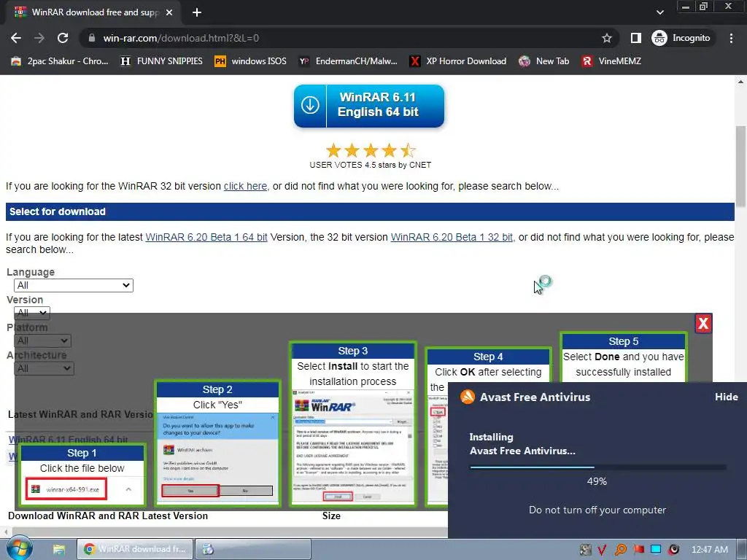
Task: Click the Step 3 install thumbnail
Action: coord(353,424)
